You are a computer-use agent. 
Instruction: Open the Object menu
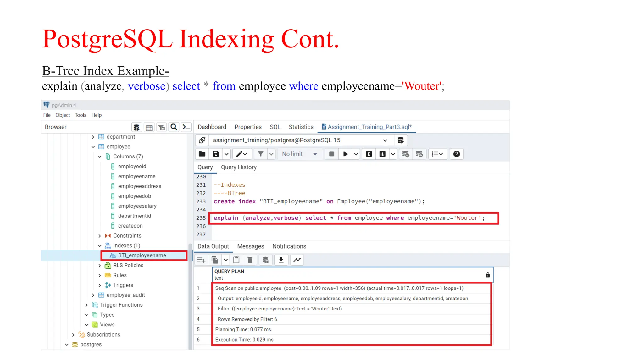click(63, 115)
